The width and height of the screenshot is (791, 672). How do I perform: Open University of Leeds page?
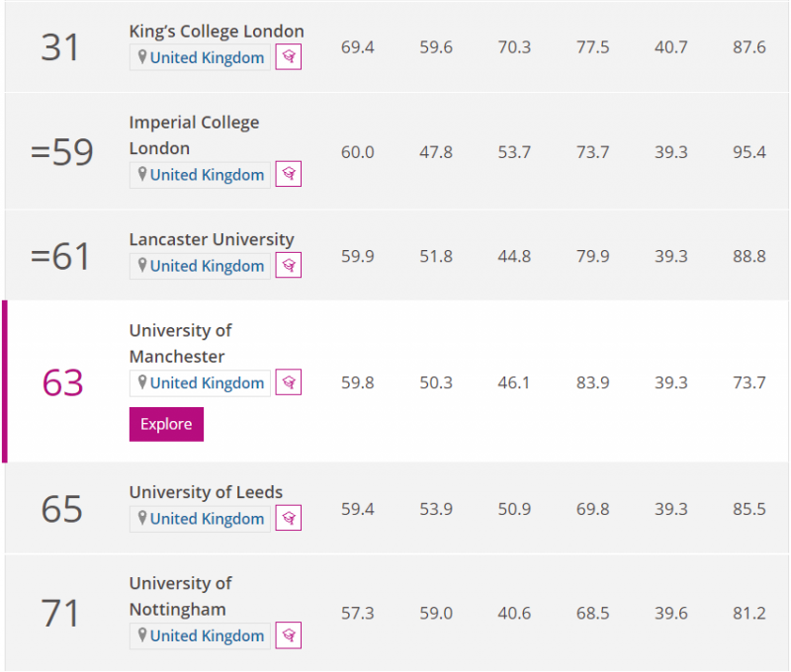pos(206,492)
